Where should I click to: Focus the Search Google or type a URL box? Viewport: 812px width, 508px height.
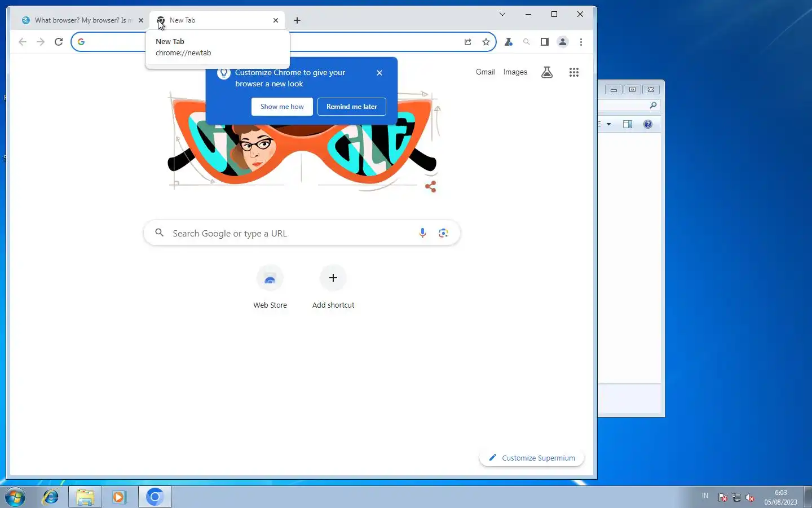tap(302, 233)
